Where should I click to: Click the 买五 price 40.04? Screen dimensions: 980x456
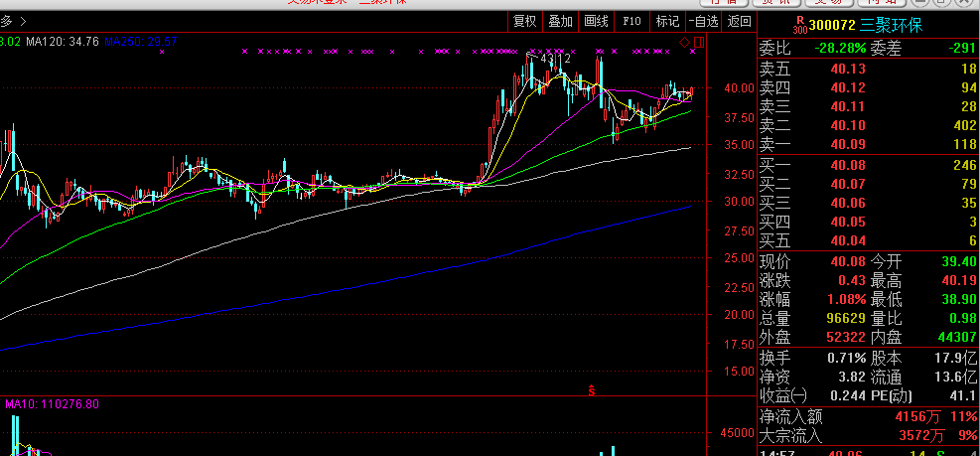(848, 241)
